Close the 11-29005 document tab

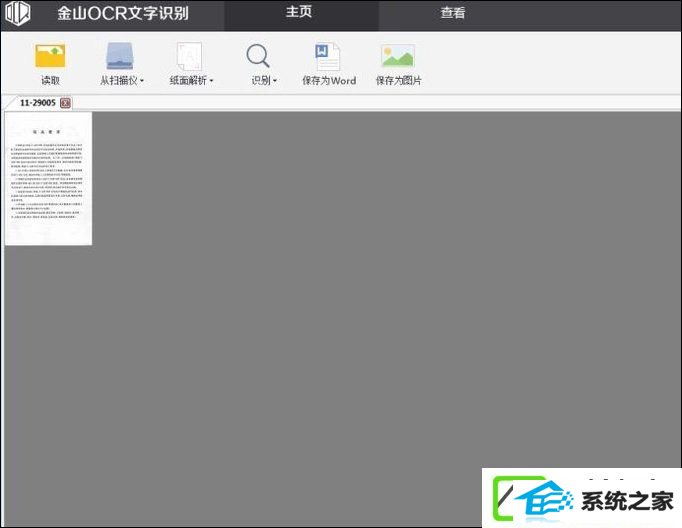66,103
